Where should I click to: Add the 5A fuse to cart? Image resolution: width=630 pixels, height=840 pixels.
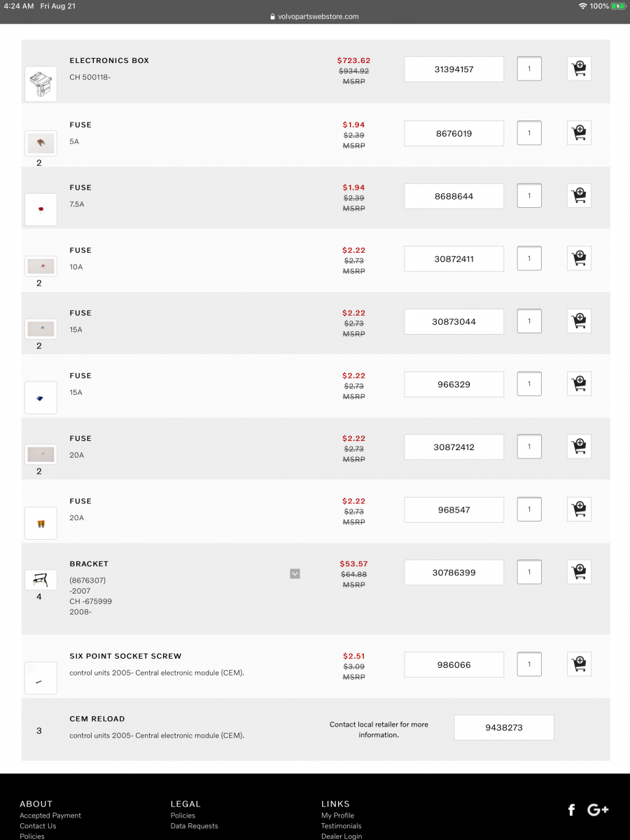coord(579,133)
